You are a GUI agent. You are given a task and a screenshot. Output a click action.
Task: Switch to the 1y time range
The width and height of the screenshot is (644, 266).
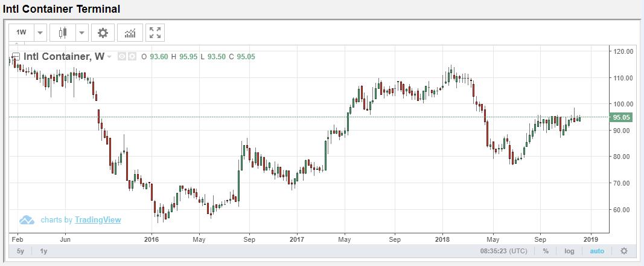[43, 251]
